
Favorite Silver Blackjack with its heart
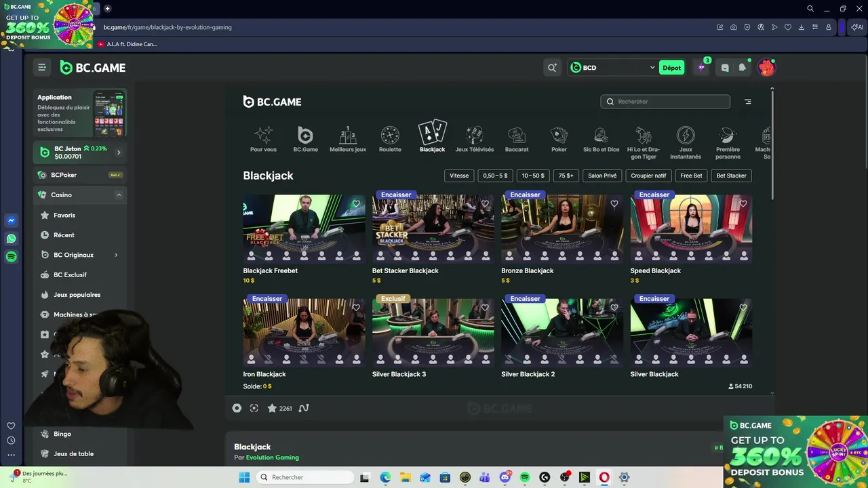(743, 308)
